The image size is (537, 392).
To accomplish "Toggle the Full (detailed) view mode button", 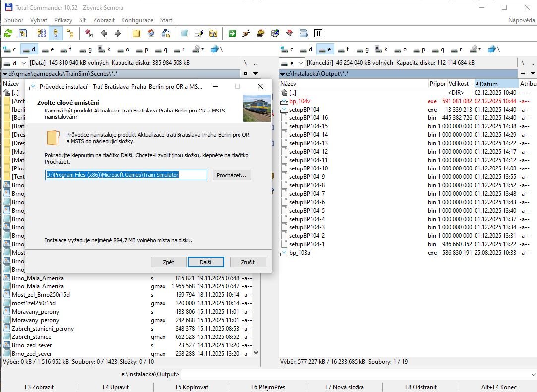I will [56, 33].
